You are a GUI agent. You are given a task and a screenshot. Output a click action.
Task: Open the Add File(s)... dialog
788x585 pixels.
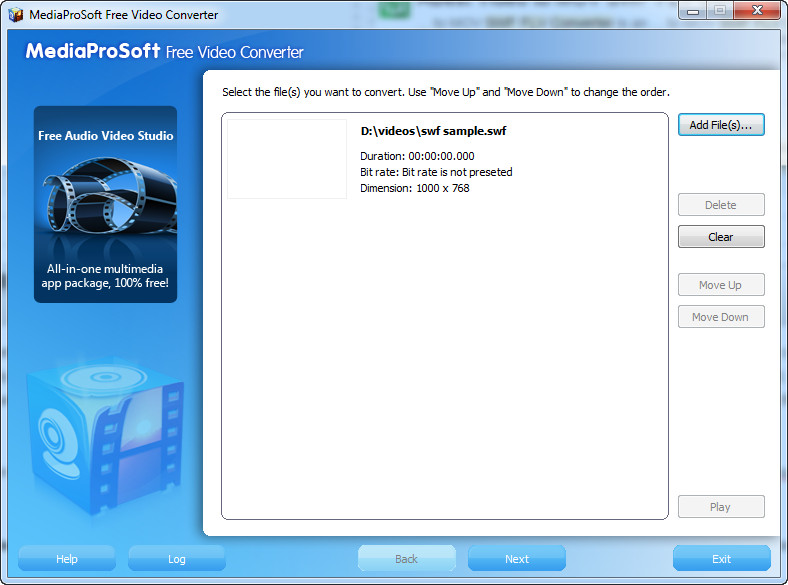(x=721, y=125)
